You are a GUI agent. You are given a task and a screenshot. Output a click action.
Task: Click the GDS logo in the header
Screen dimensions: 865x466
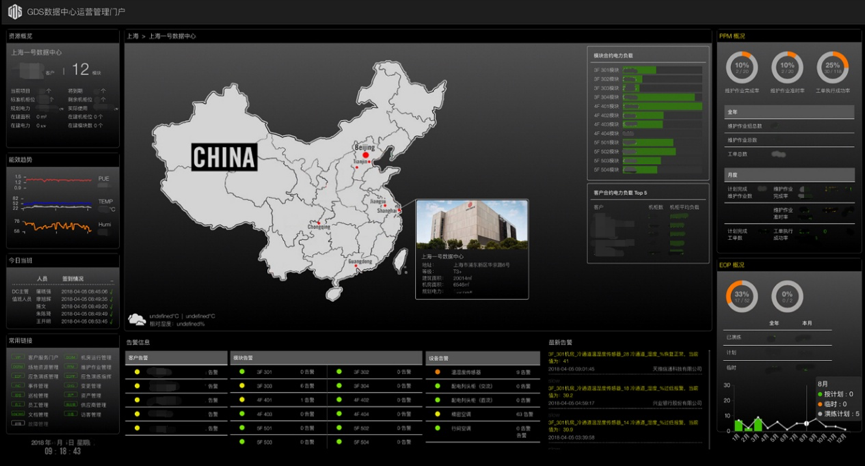(15, 11)
